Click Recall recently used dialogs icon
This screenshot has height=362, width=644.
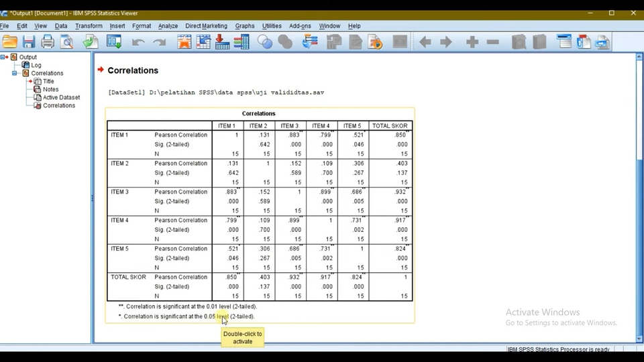click(114, 42)
